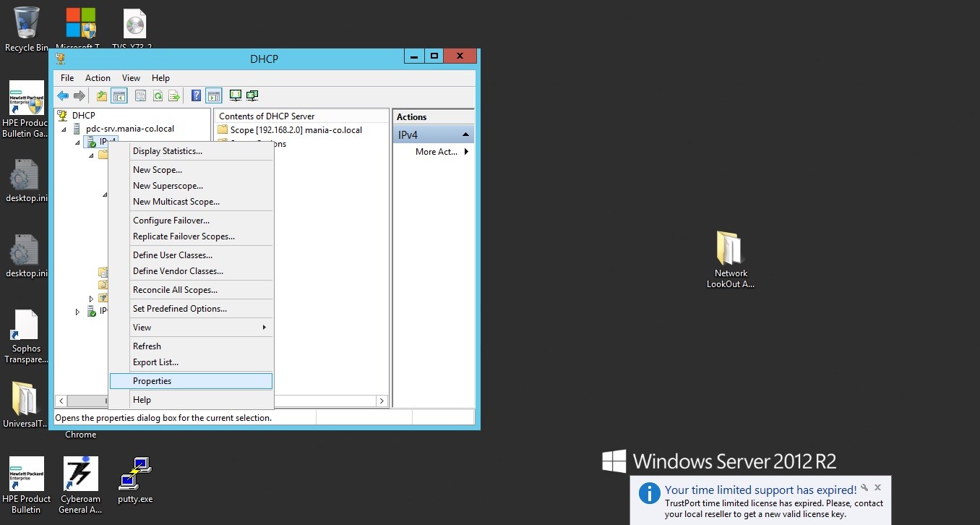
Task: Open the Cyberoam General desktop icon
Action: [x=80, y=485]
